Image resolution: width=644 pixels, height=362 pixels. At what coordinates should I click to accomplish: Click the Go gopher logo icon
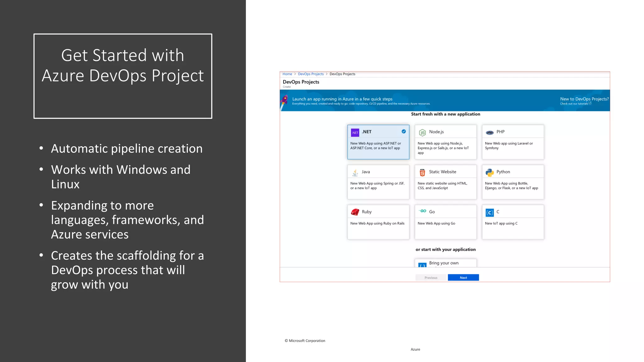click(x=423, y=211)
